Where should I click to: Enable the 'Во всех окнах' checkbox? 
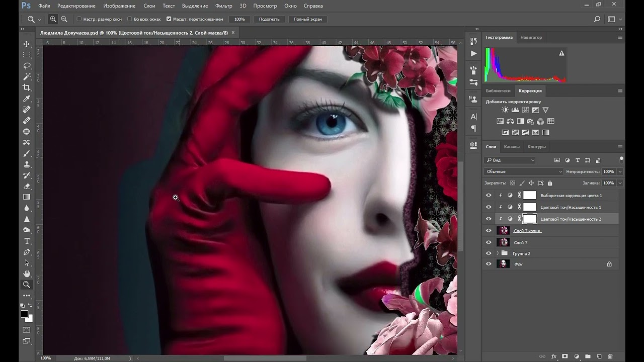click(130, 19)
